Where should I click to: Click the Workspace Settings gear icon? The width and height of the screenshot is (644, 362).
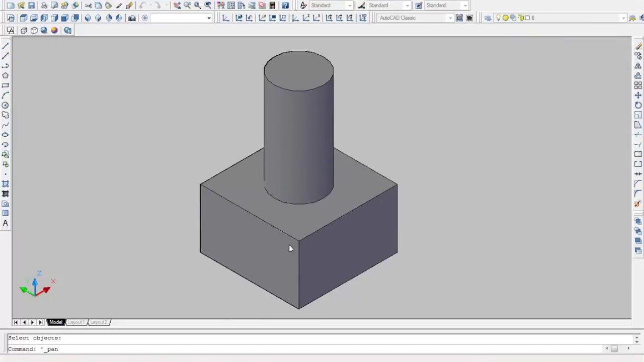click(459, 18)
